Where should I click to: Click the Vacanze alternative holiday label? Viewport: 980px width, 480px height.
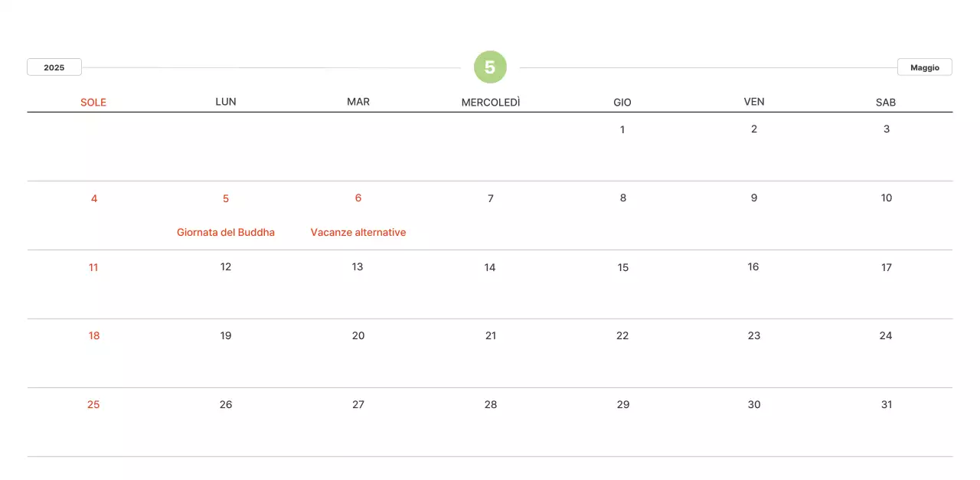click(x=358, y=232)
